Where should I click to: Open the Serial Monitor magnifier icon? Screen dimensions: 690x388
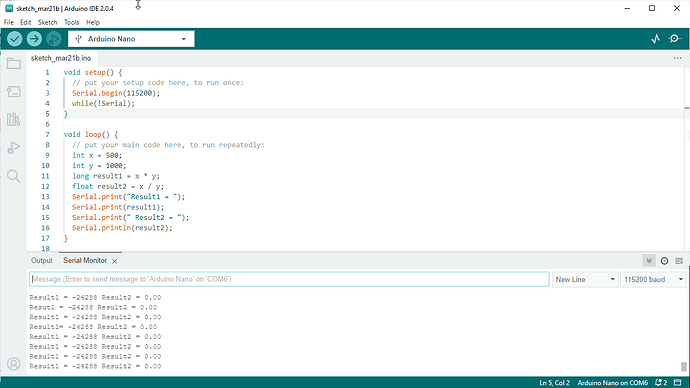coord(675,39)
